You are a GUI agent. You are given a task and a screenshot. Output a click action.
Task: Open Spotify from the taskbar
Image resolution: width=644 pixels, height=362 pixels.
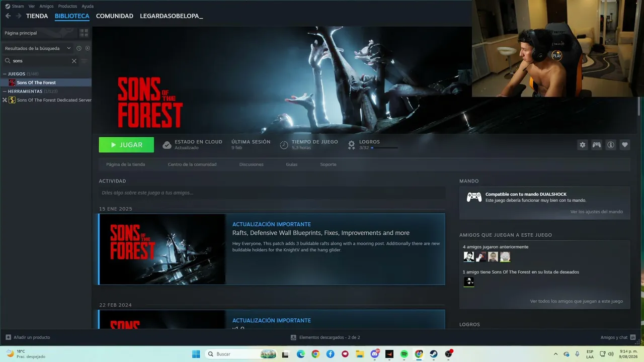click(404, 354)
